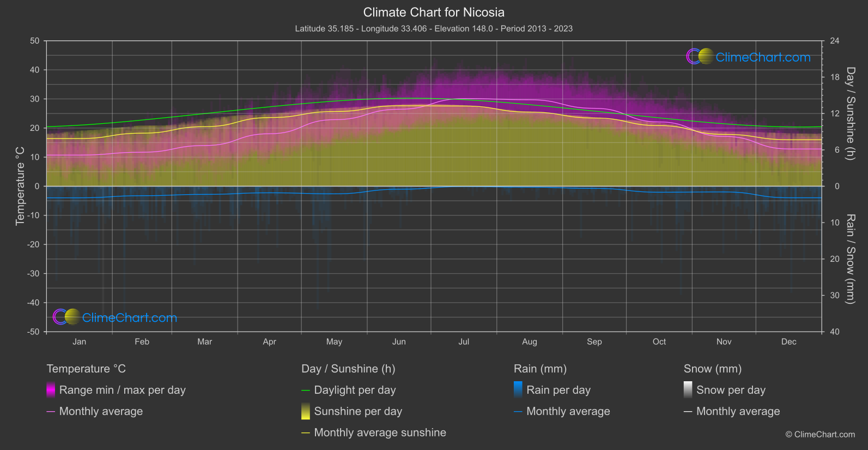
Task: Click the Sep month label on x-axis
Action: point(594,341)
